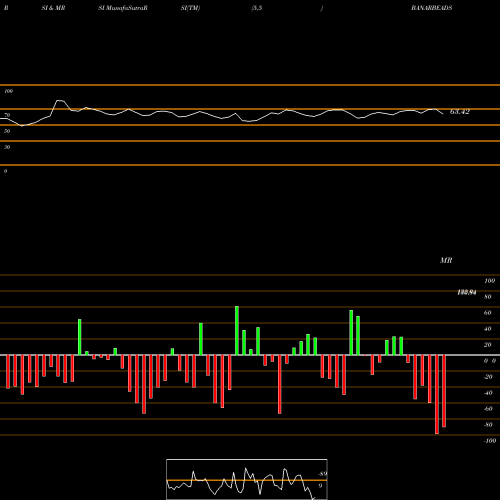Click the SI & MR header text

pos(53,8)
